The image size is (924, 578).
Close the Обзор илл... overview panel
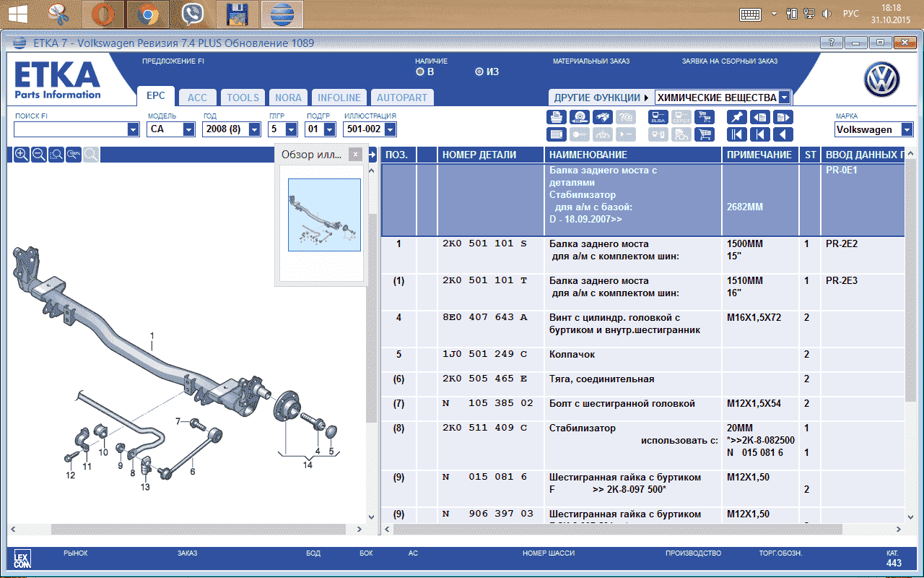[355, 154]
